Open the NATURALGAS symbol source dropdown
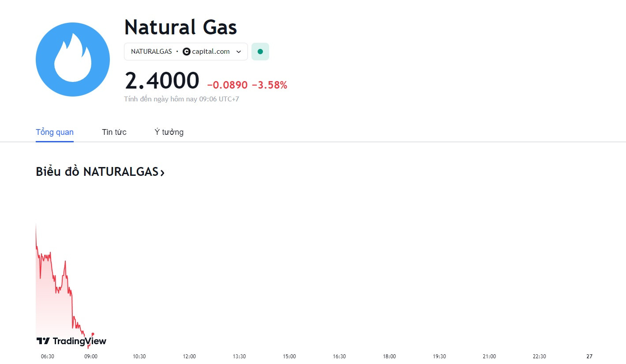 [x=186, y=52]
